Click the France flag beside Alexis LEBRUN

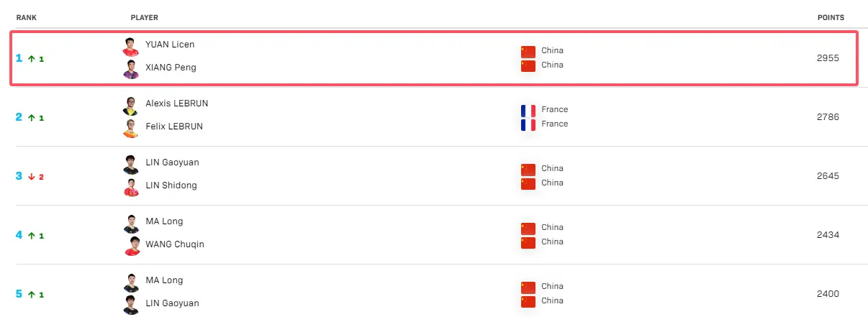click(x=528, y=110)
